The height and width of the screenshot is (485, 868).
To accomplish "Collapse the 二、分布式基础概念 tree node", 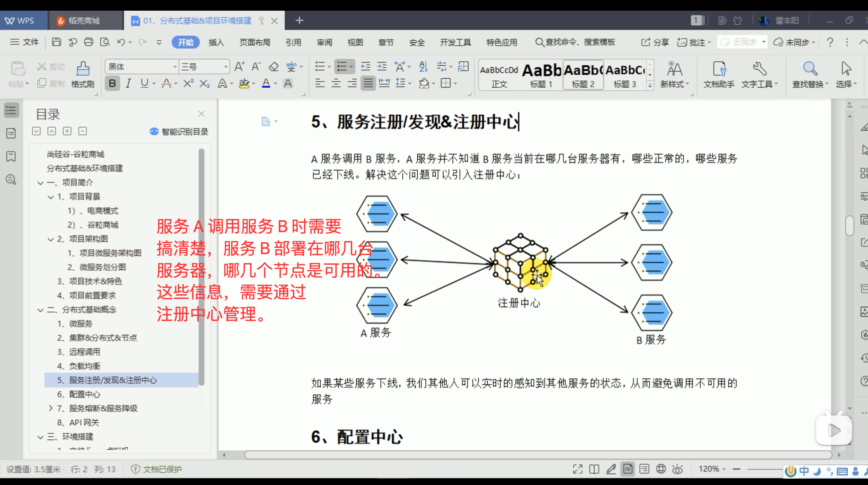I will pyautogui.click(x=40, y=310).
